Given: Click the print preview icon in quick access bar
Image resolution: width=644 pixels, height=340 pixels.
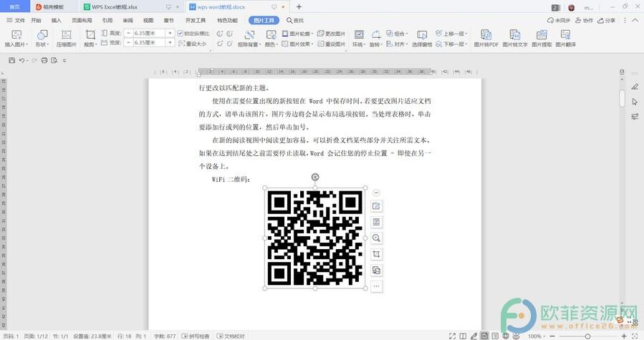Looking at the screenshot, I should click(54, 60).
